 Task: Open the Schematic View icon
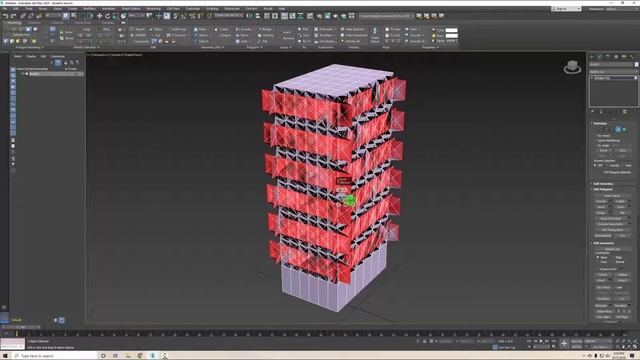click(x=300, y=16)
